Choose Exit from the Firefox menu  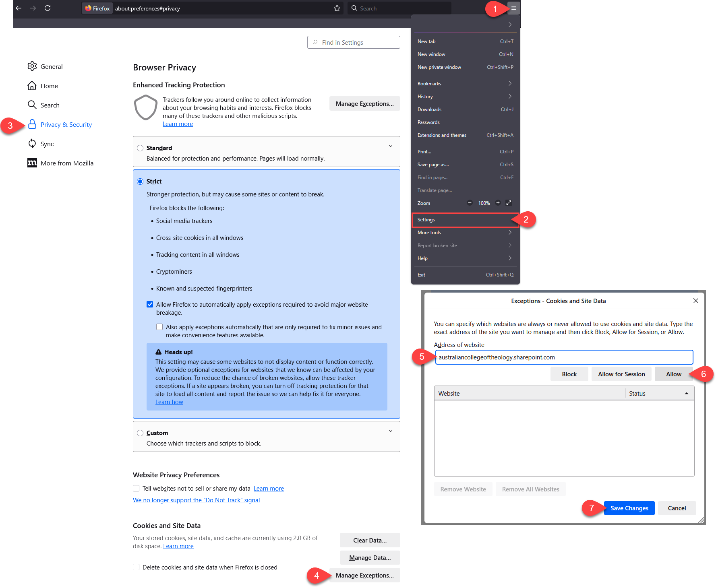[x=466, y=274]
